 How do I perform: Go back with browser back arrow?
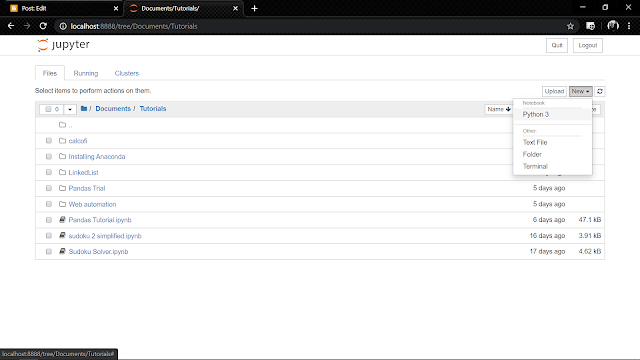click(11, 26)
